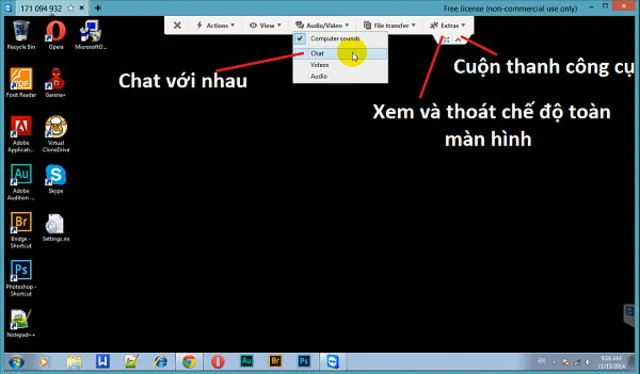
Task: Select the 171 094 932 session tab
Action: point(41,8)
